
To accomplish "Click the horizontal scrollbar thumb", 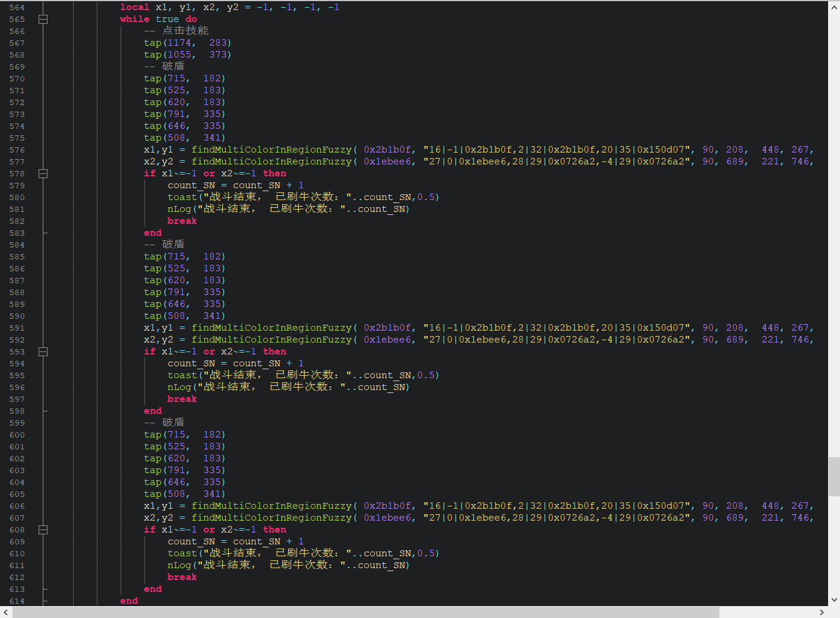I will pyautogui.click(x=365, y=612).
